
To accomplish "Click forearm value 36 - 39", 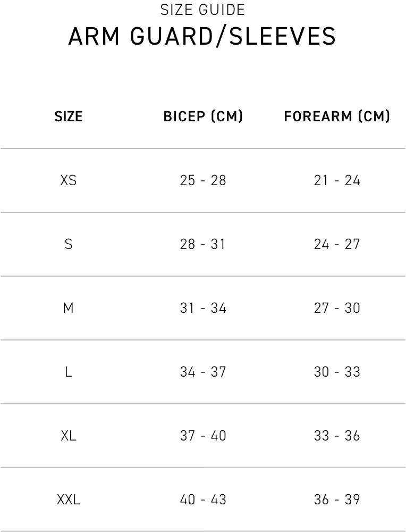I will 337,500.
